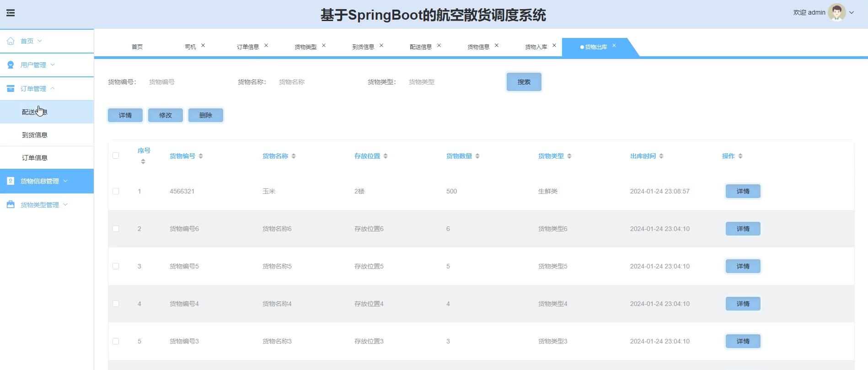Click the 订单管理 archive icon
Image resolution: width=868 pixels, height=370 pixels.
11,88
